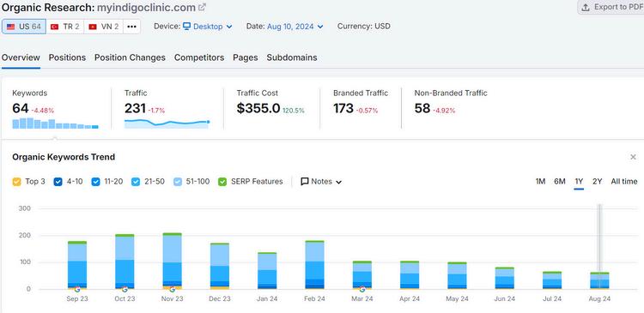644x313 pixels.
Task: Open the Competitors tab
Action: click(199, 57)
